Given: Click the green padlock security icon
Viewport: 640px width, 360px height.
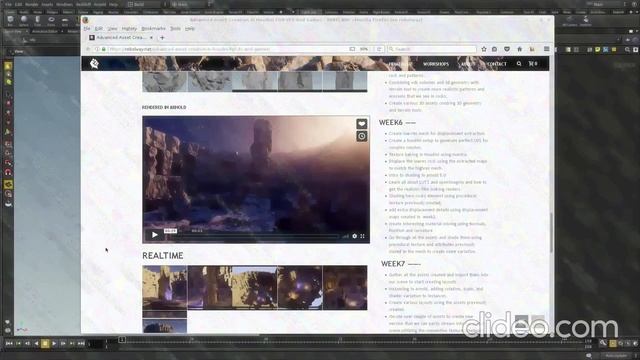Looking at the screenshot, I should (x=104, y=49).
